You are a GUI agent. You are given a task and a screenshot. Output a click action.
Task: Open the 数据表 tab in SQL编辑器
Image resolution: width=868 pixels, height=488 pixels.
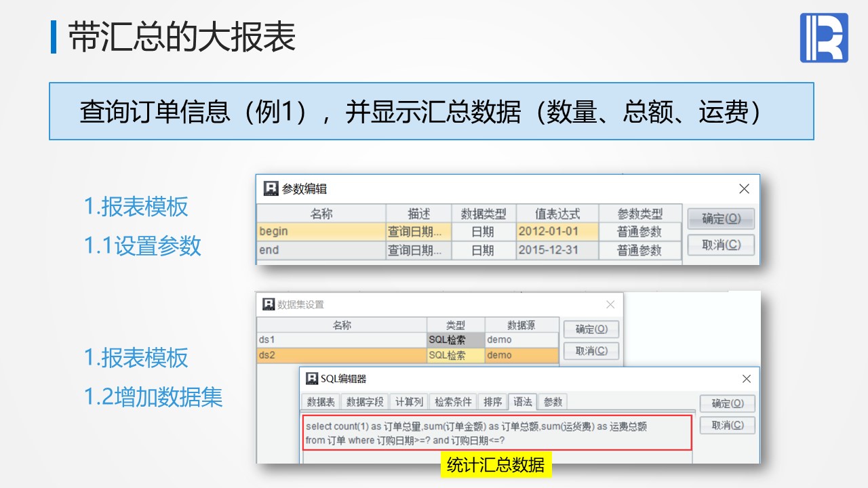tap(321, 402)
